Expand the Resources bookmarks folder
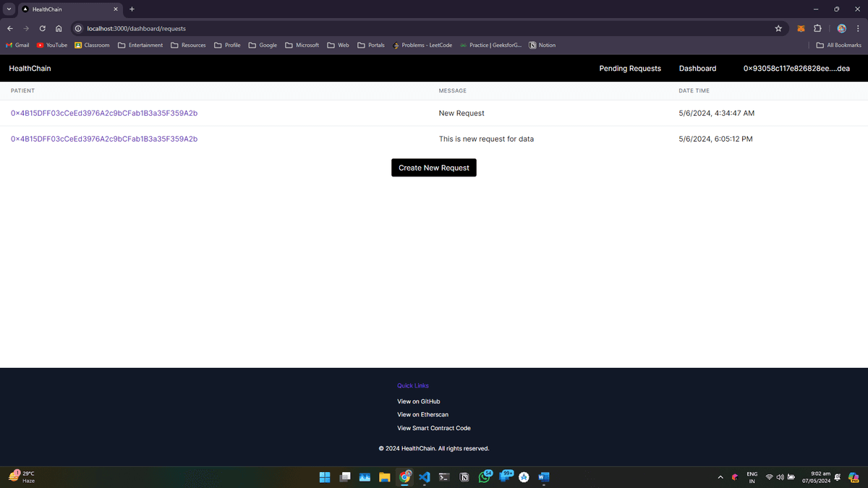The height and width of the screenshot is (488, 868). (x=188, y=45)
